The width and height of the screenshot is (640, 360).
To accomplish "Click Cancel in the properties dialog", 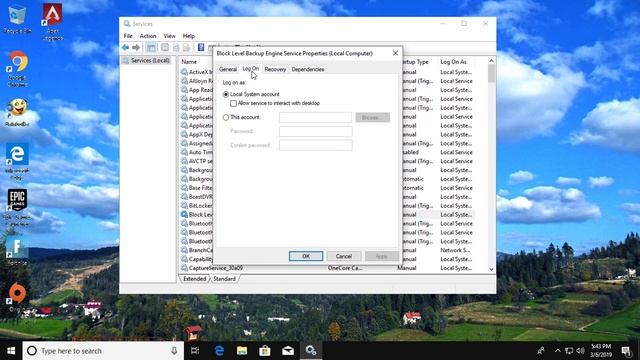I will click(x=344, y=256).
